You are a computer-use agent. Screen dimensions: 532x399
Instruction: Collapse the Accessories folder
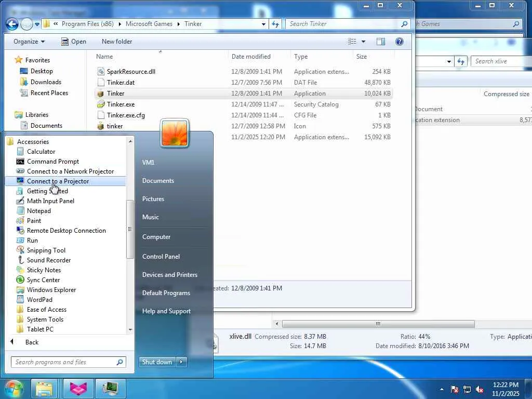(x=33, y=142)
